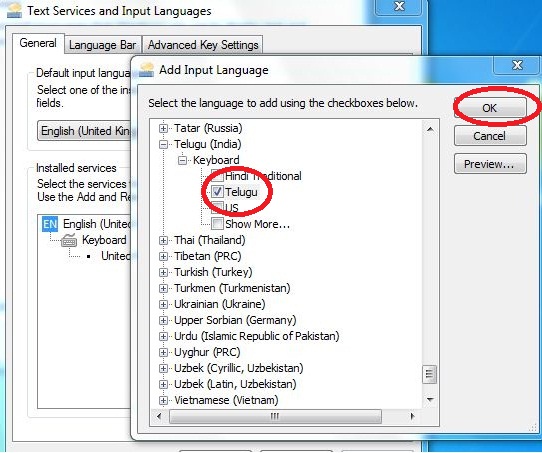Expand Tibetan (PRC) node
This screenshot has width=542, height=453.
(x=163, y=256)
